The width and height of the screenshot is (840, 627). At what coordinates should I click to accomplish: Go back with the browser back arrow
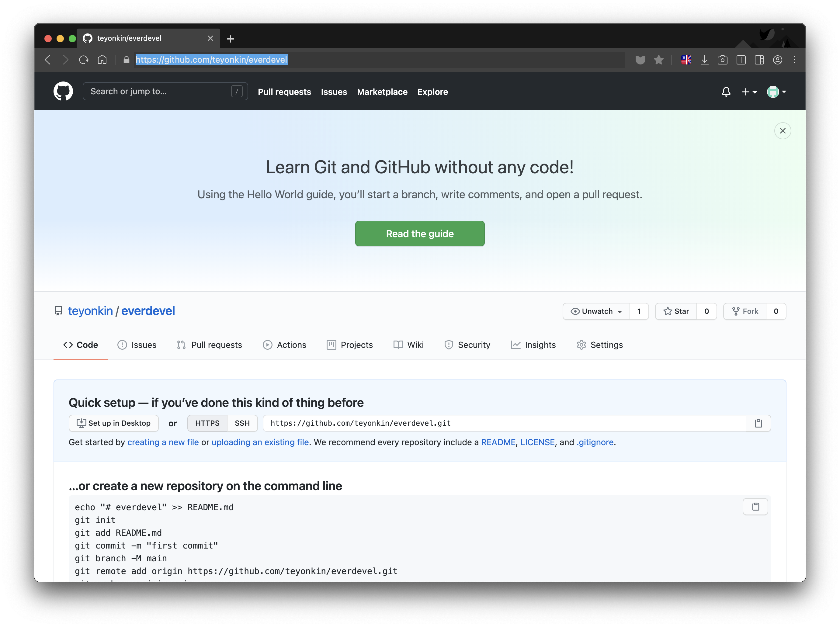point(48,60)
